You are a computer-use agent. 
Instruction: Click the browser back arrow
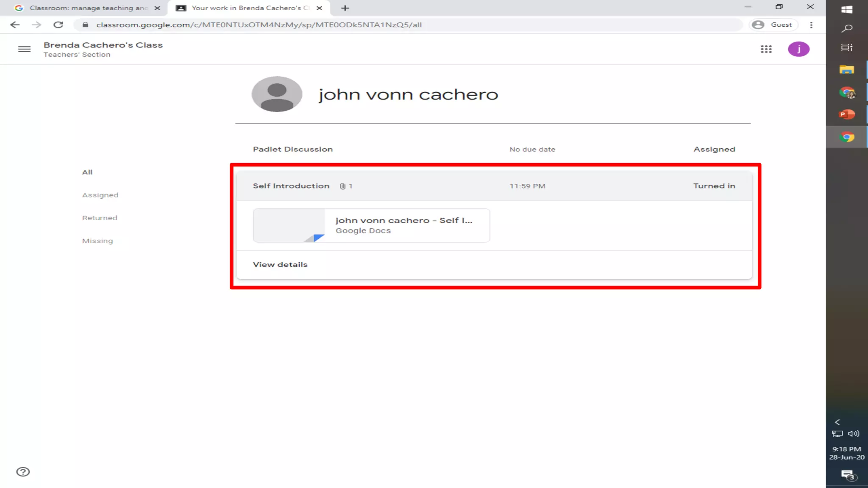pyautogui.click(x=15, y=25)
